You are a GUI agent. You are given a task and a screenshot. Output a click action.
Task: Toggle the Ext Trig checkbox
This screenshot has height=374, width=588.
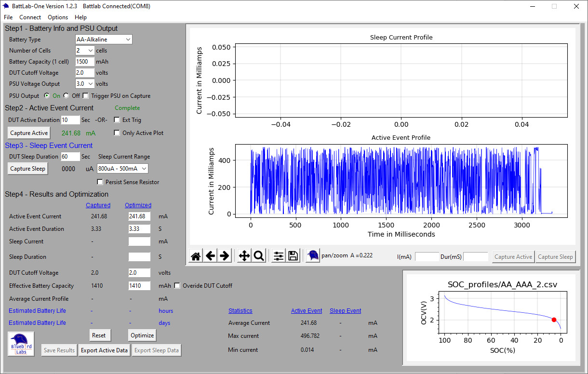117,120
